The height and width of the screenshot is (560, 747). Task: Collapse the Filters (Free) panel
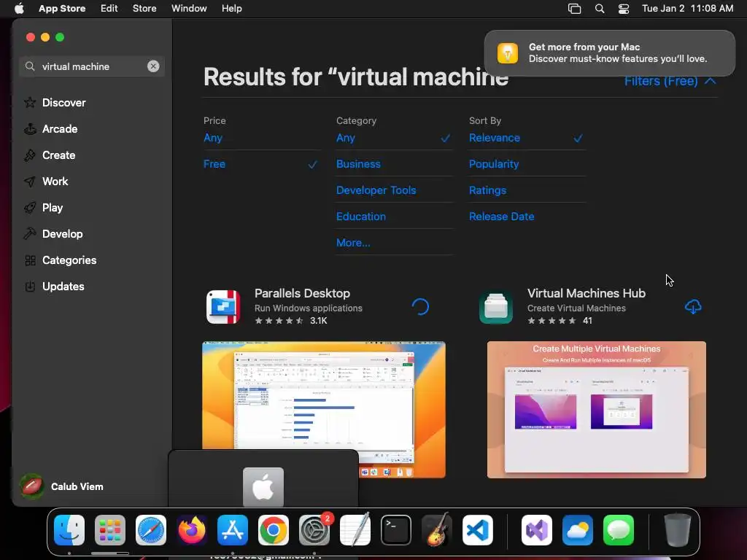click(670, 81)
